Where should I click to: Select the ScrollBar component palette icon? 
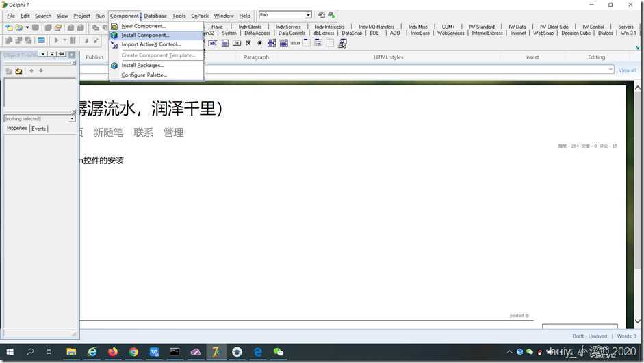click(x=295, y=43)
